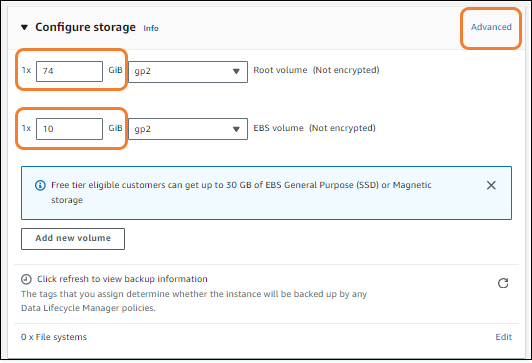Image resolution: width=532 pixels, height=363 pixels.
Task: Refresh backup information with the circular arrow
Action: [503, 283]
